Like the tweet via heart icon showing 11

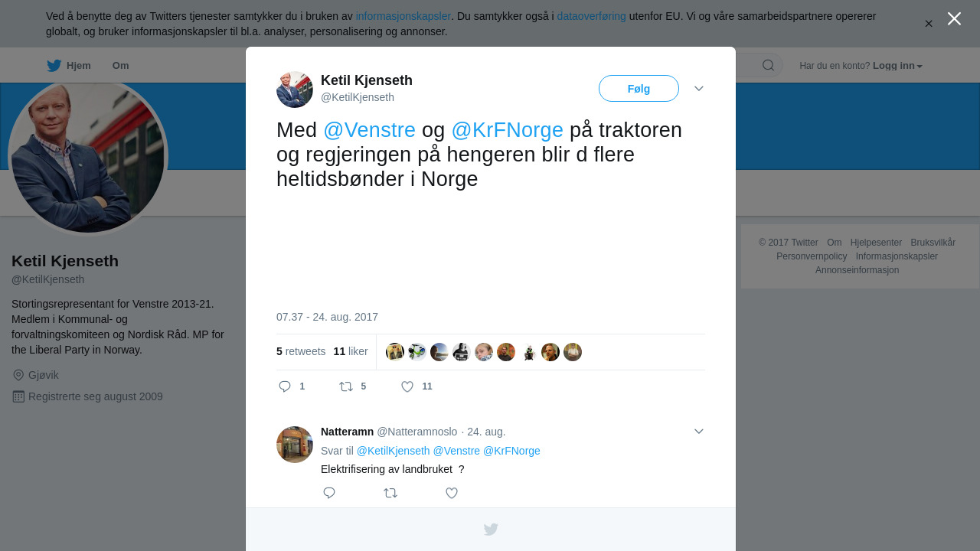[x=407, y=386]
